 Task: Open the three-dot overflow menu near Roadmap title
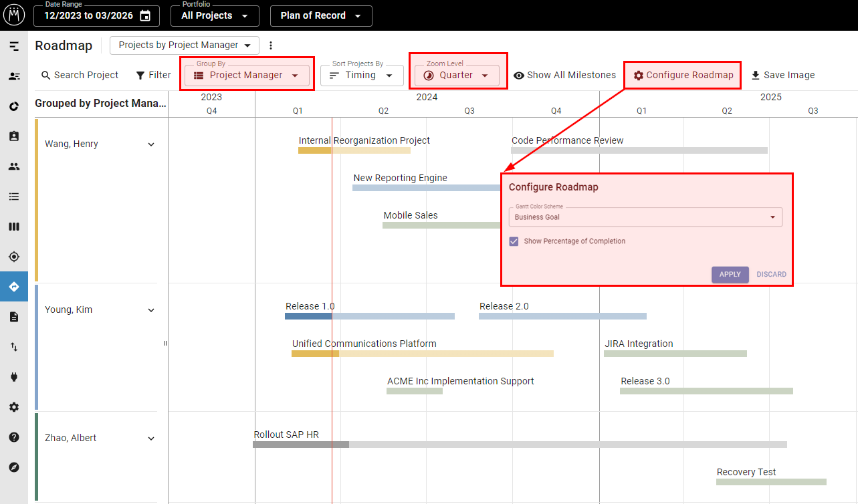(x=271, y=45)
